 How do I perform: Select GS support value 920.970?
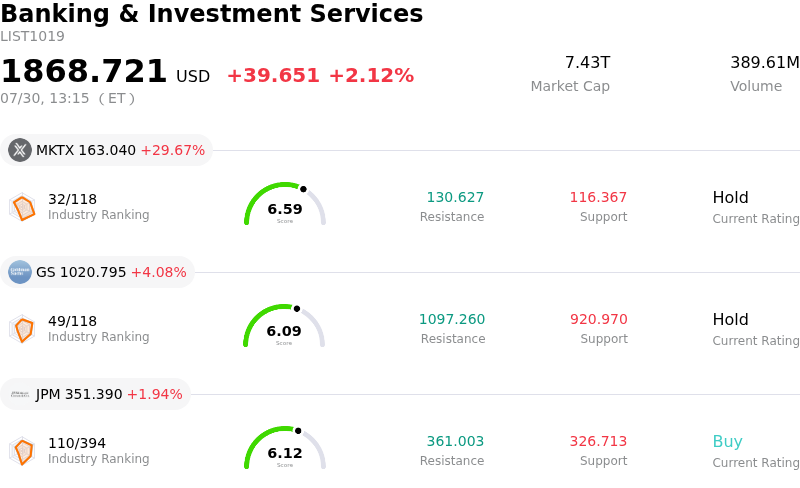tap(598, 319)
